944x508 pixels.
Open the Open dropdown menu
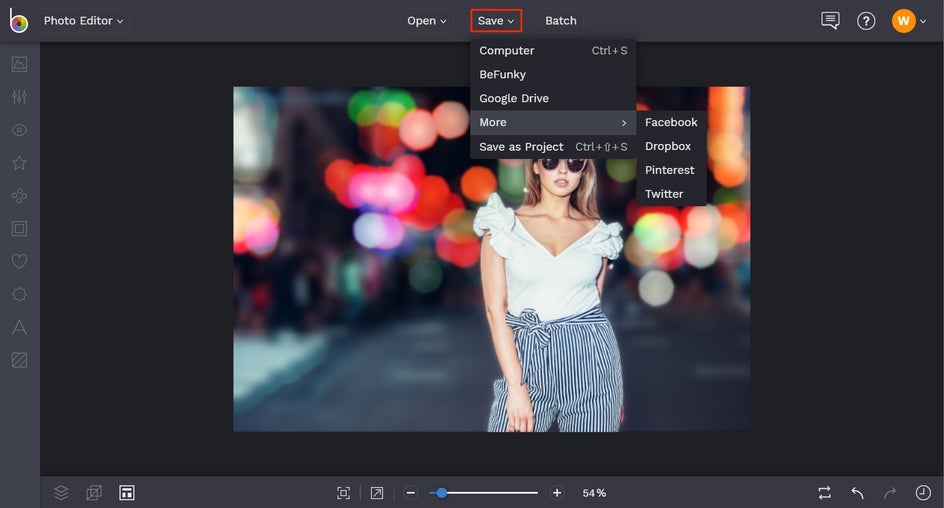pos(427,21)
